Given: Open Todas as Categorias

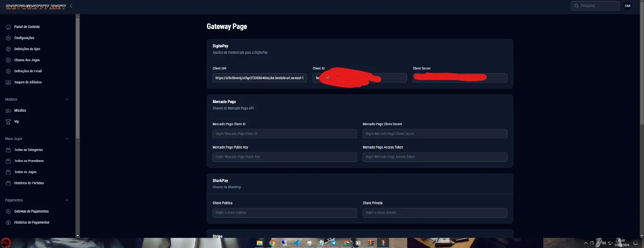Looking at the screenshot, I should [29, 150].
